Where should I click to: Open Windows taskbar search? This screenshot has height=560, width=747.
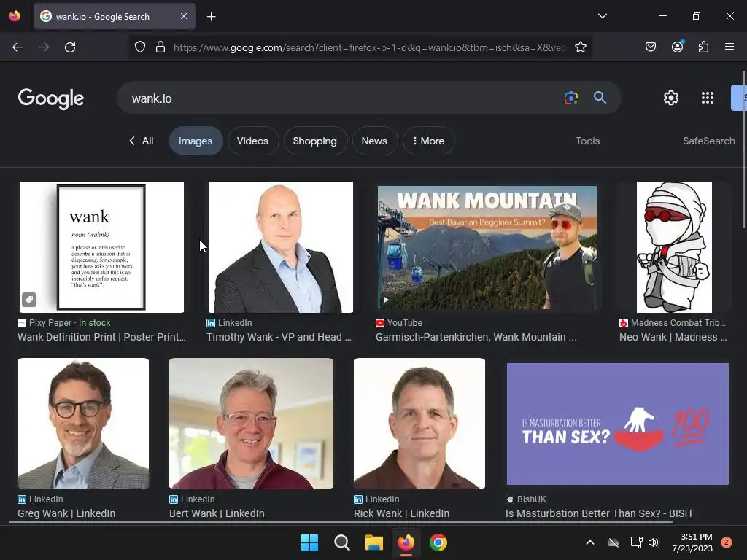[341, 542]
